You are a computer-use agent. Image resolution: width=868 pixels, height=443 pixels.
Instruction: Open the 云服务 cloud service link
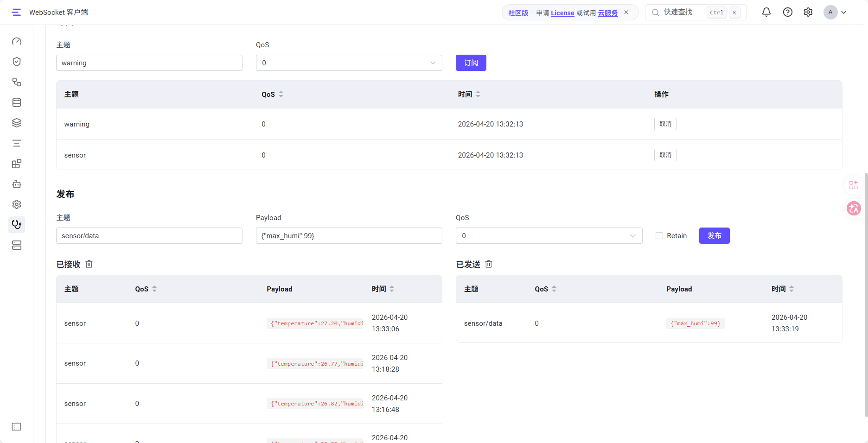pos(608,13)
